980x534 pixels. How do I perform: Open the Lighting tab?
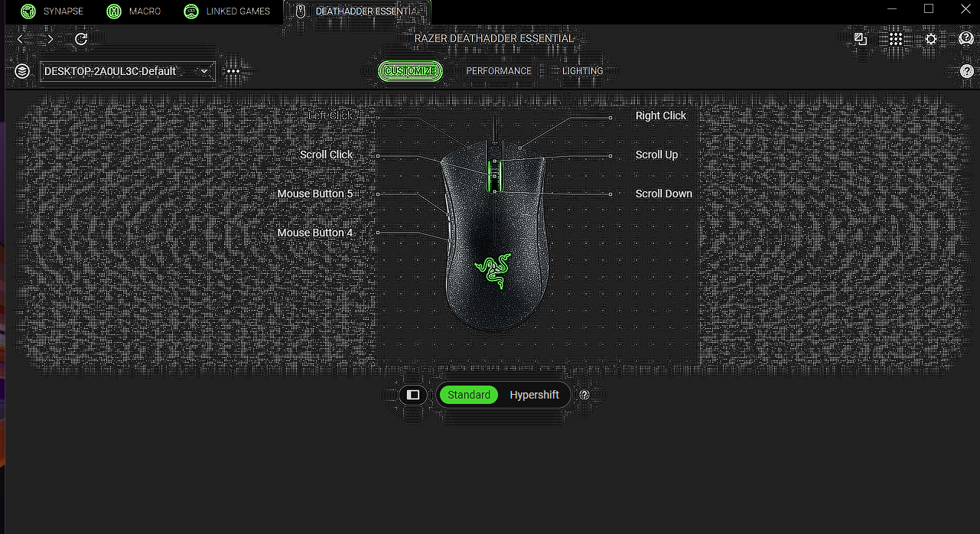(x=583, y=71)
